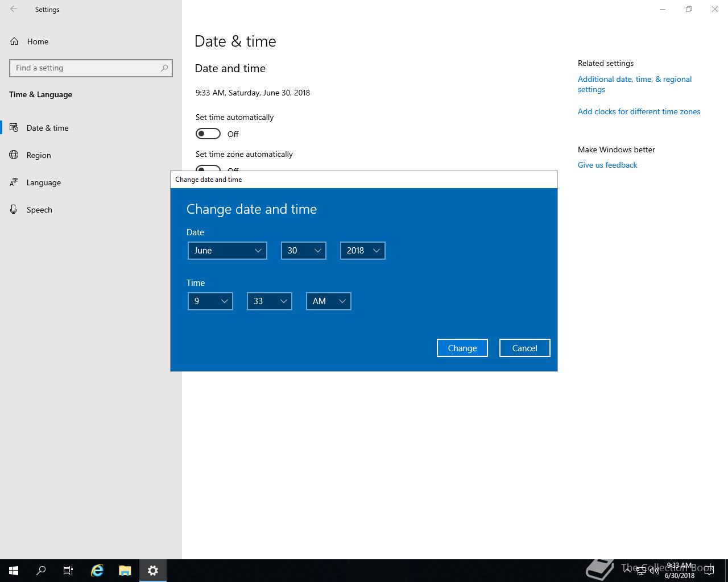Viewport: 728px width, 582px height.
Task: Click the Language icon in sidebar
Action: [x=14, y=182]
